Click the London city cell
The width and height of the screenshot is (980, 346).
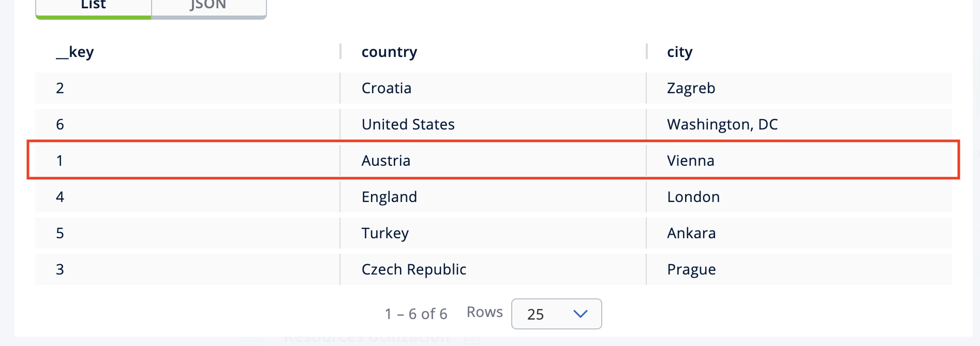click(693, 197)
